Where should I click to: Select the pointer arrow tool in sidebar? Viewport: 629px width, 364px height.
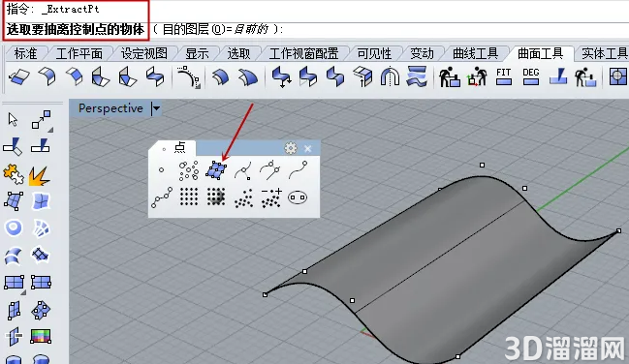[x=13, y=119]
